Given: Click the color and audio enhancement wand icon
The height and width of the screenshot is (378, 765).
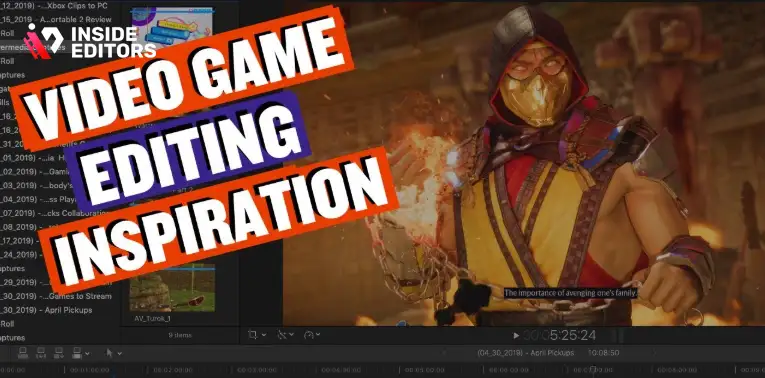Looking at the screenshot, I should point(281,335).
